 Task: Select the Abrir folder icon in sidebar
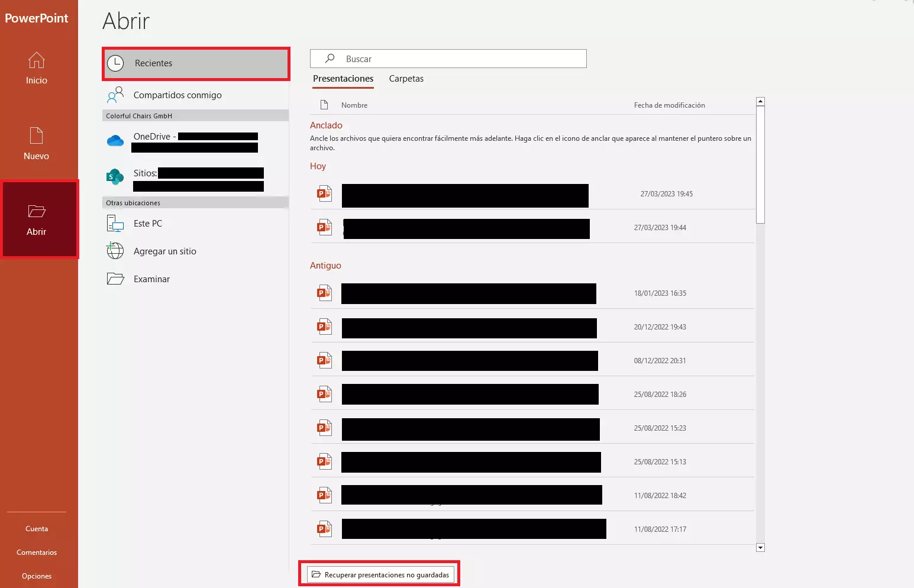point(37,212)
